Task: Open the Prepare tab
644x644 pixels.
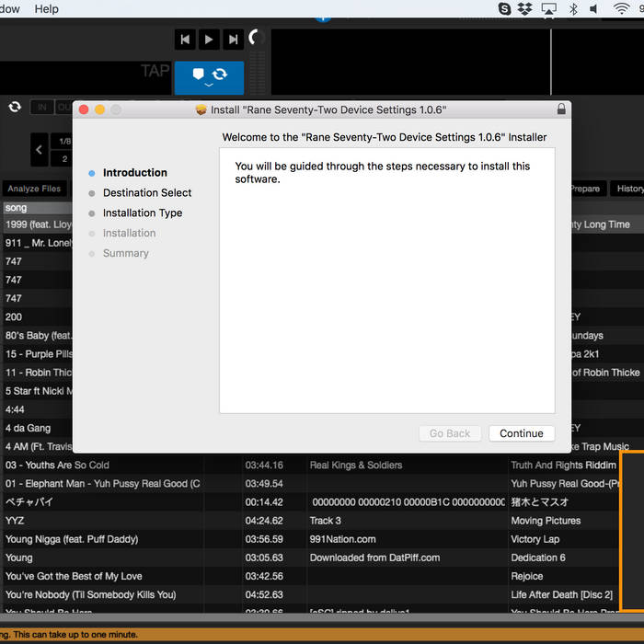Action: (584, 189)
